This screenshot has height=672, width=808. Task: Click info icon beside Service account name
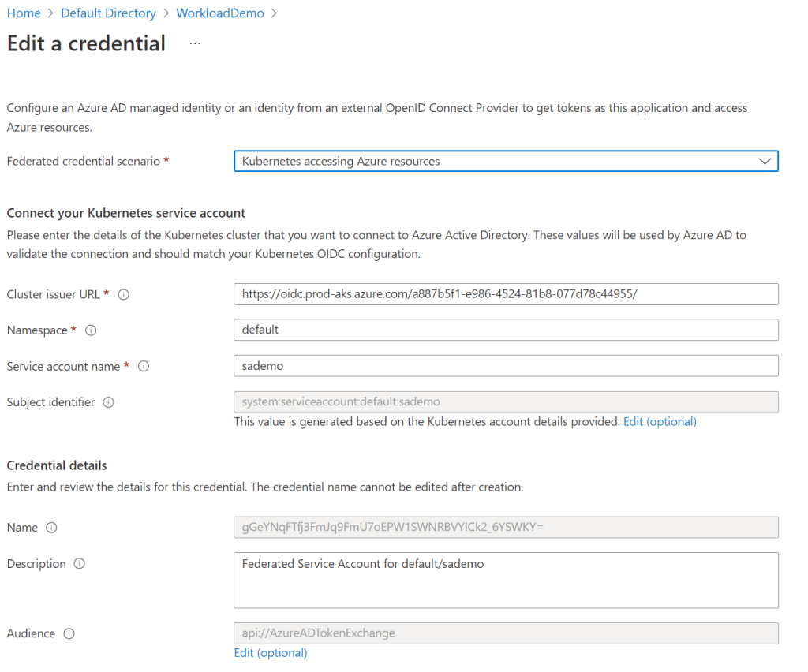click(144, 367)
